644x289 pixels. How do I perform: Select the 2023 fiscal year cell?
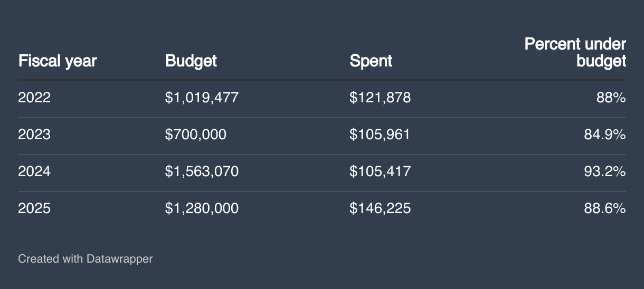point(34,134)
